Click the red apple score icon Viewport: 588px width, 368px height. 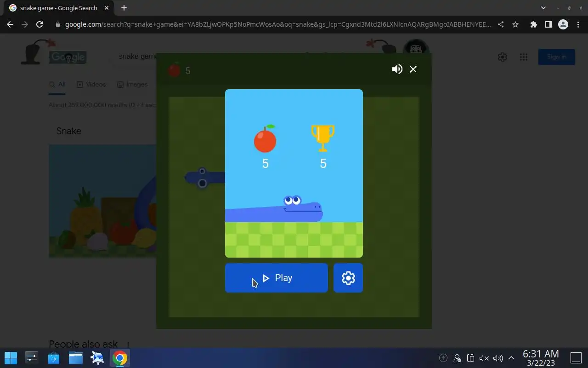(265, 139)
